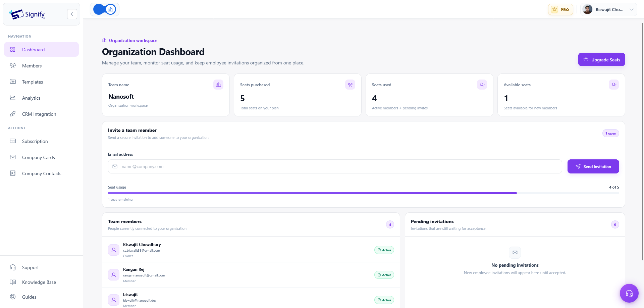Open the Biswajit Cho... account dropdown
This screenshot has height=308, width=644.
click(x=608, y=9)
